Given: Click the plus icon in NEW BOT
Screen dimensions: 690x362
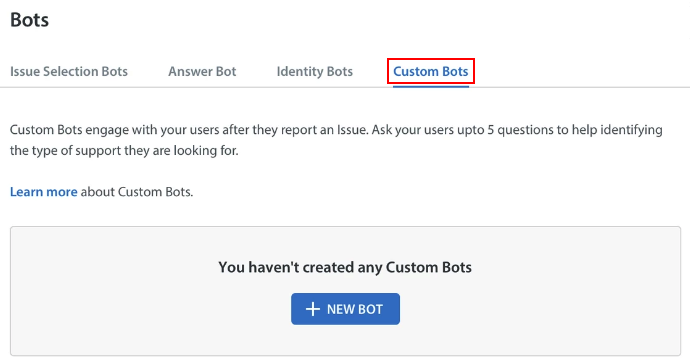Looking at the screenshot, I should tap(313, 309).
